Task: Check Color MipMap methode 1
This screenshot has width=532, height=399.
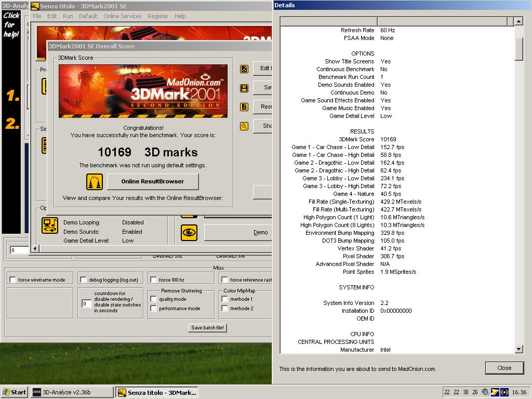Action: 224,299
